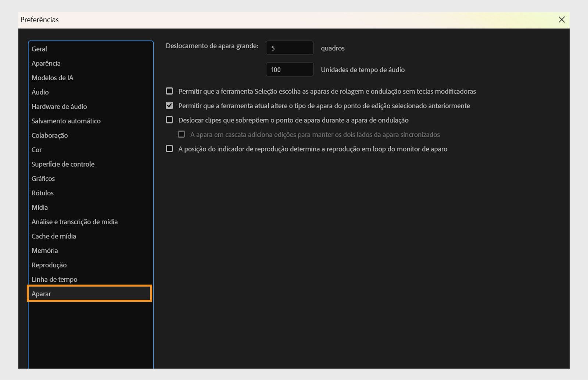Open Hardware de áudio settings
Image resolution: width=588 pixels, height=380 pixels.
pyautogui.click(x=59, y=106)
